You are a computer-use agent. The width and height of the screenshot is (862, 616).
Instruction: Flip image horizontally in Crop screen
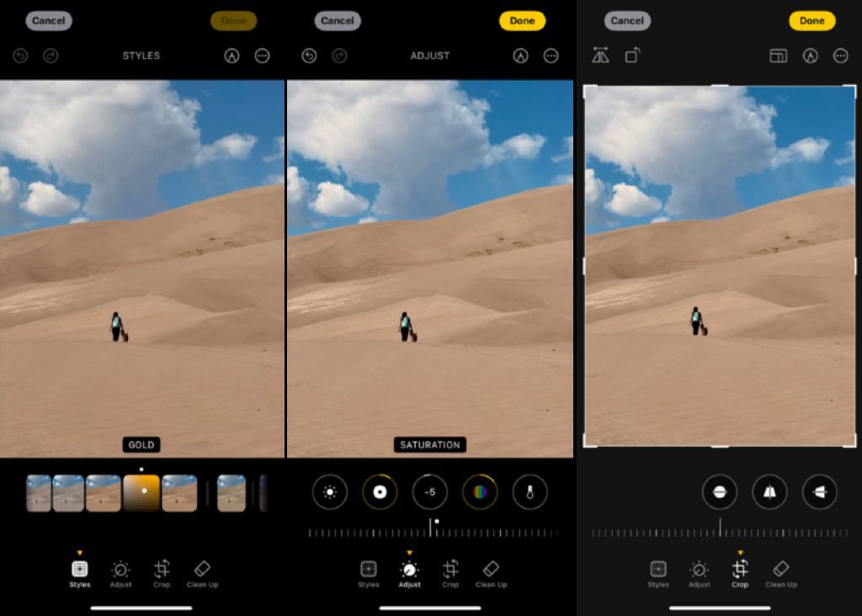tap(600, 56)
